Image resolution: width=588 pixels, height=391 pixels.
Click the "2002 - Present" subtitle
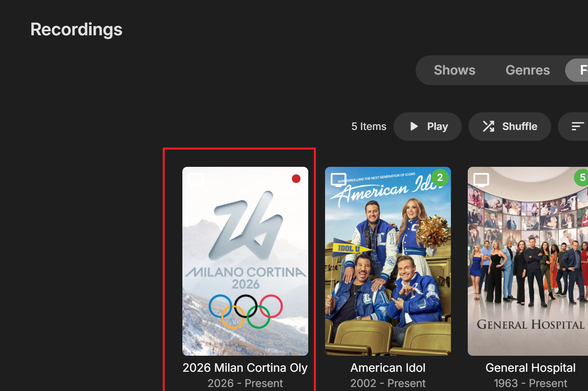click(x=388, y=383)
